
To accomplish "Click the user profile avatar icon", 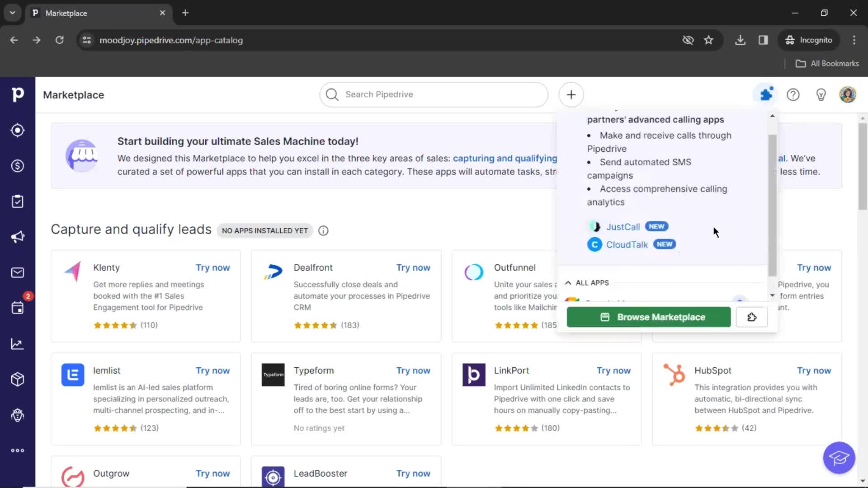I will click(848, 95).
